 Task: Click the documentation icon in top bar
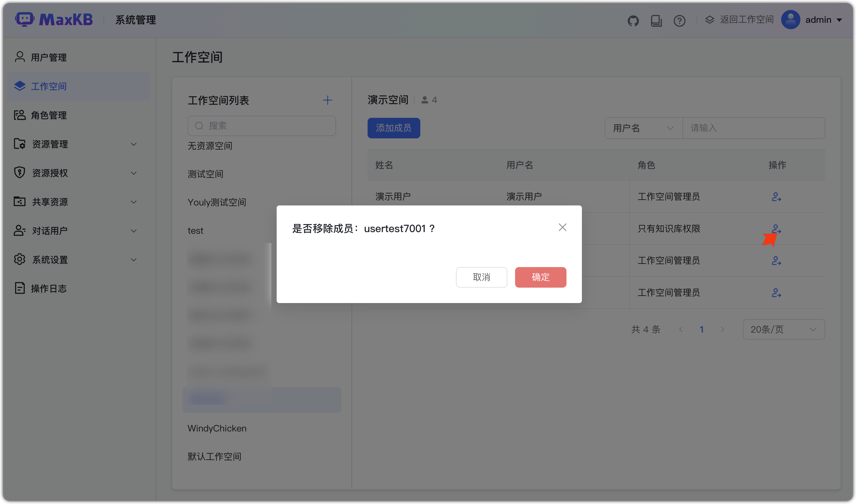point(656,20)
